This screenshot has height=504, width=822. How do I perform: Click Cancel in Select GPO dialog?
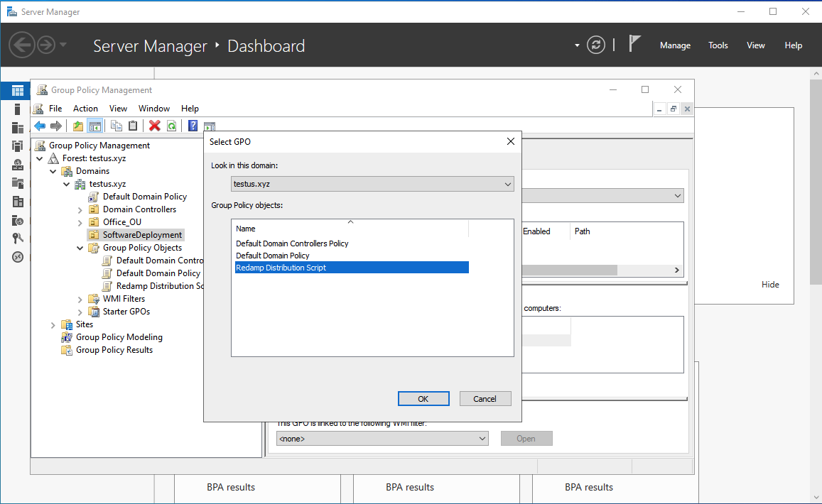pos(485,399)
